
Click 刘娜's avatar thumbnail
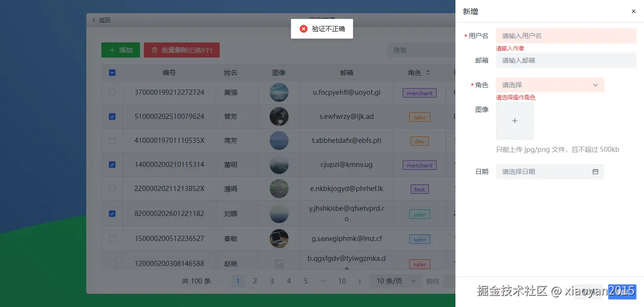[279, 214]
